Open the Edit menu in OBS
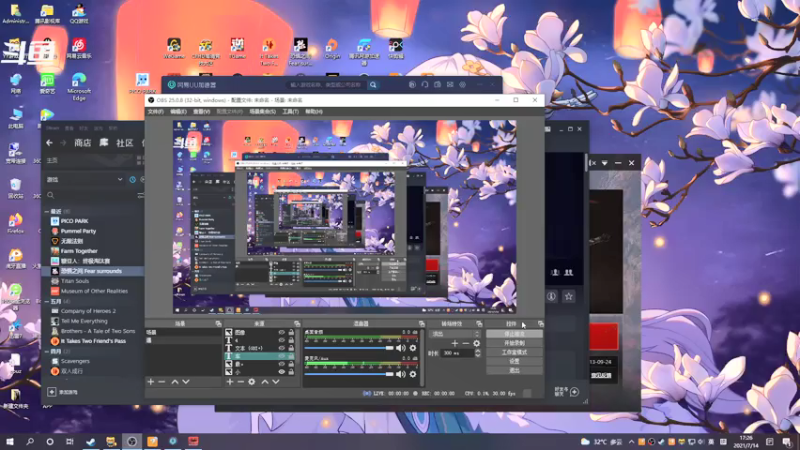 point(178,111)
